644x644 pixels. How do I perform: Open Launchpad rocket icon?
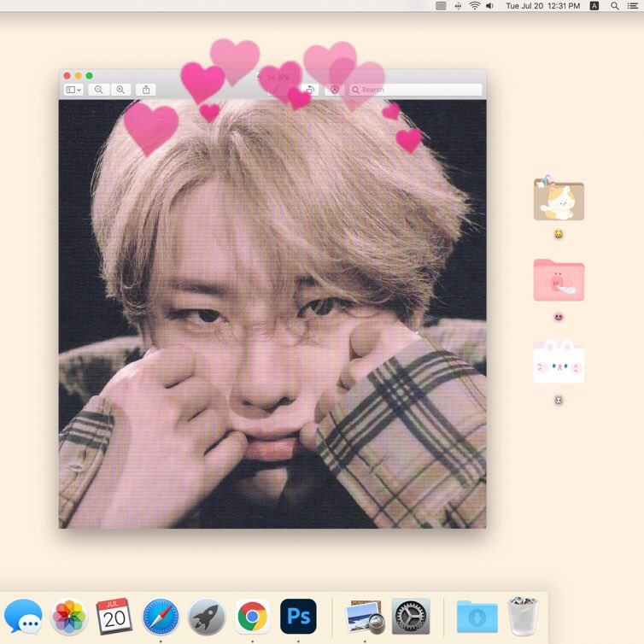(207, 617)
